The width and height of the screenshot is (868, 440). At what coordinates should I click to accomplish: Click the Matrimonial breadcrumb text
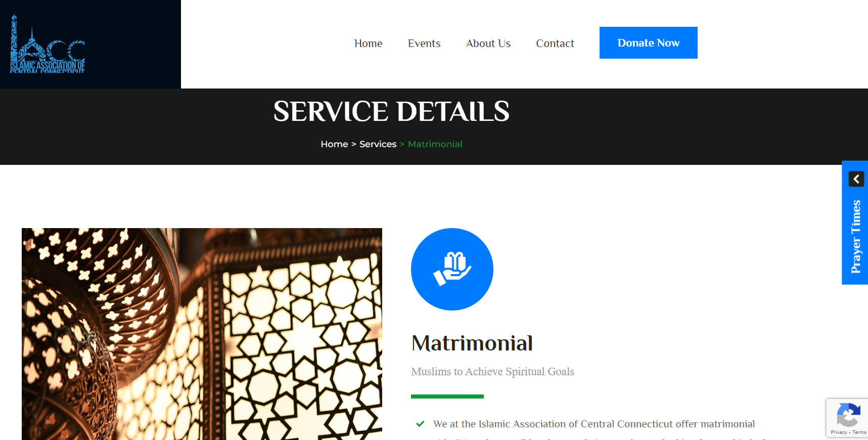(435, 144)
